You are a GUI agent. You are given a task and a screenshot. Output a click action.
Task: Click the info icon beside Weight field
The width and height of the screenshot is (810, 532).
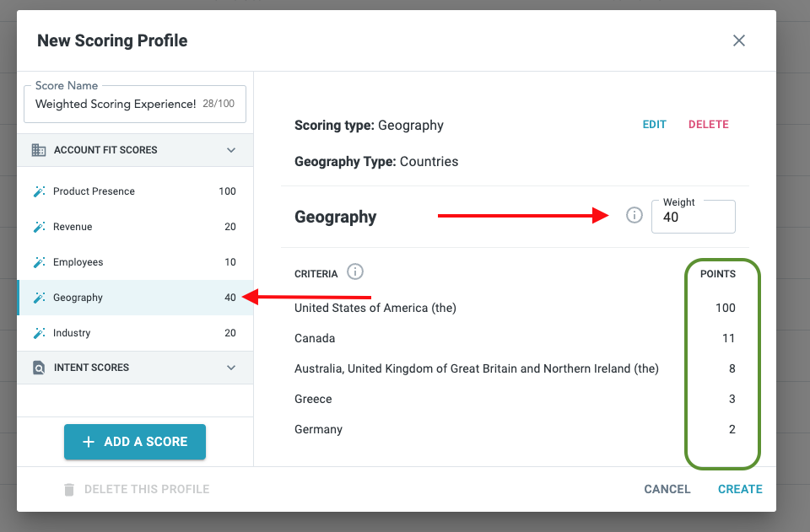coord(634,216)
